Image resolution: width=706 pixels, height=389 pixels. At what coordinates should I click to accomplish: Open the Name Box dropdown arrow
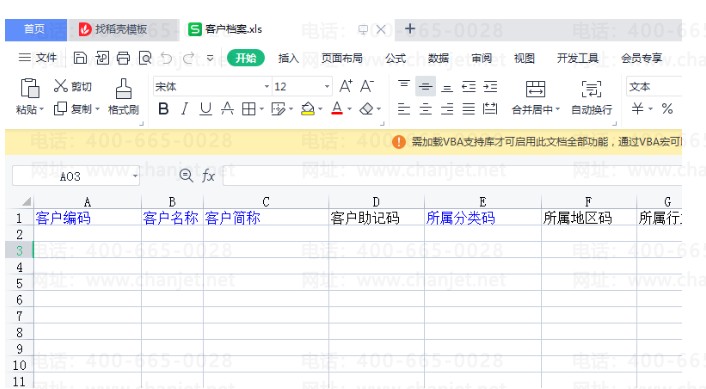tap(135, 176)
